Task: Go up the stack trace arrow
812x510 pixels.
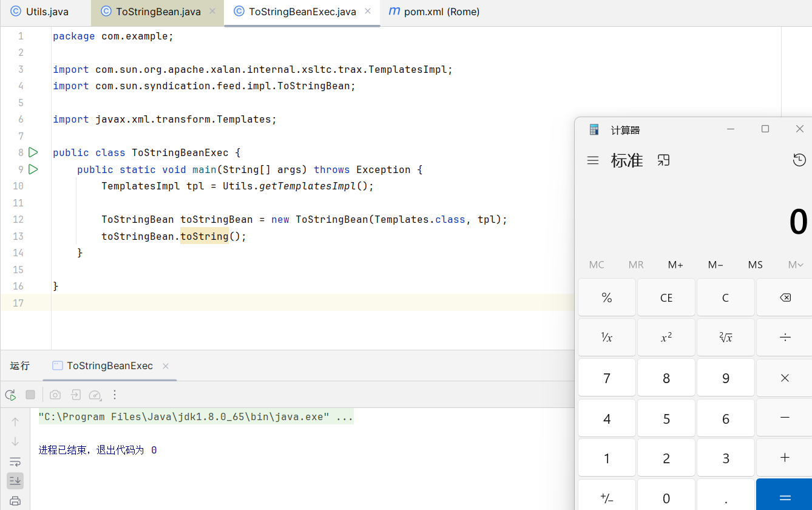Action: pos(15,422)
